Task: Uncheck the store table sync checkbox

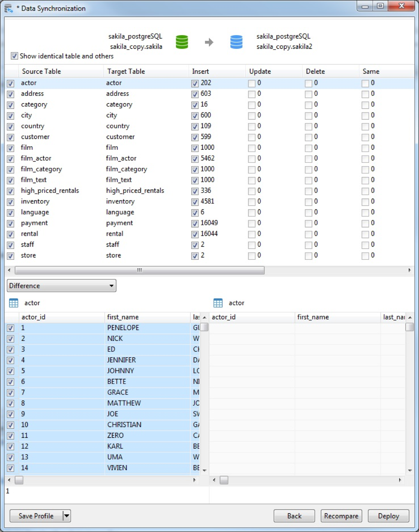Action: click(x=10, y=256)
